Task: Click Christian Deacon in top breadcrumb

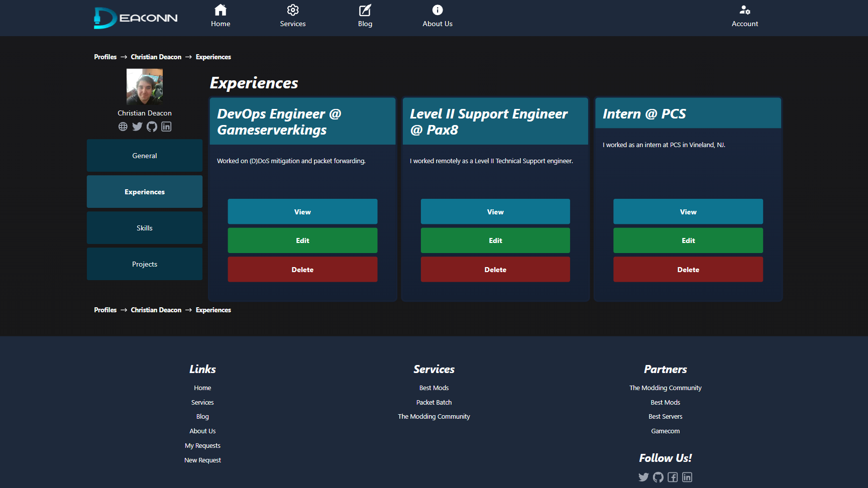Action: pyautogui.click(x=156, y=57)
